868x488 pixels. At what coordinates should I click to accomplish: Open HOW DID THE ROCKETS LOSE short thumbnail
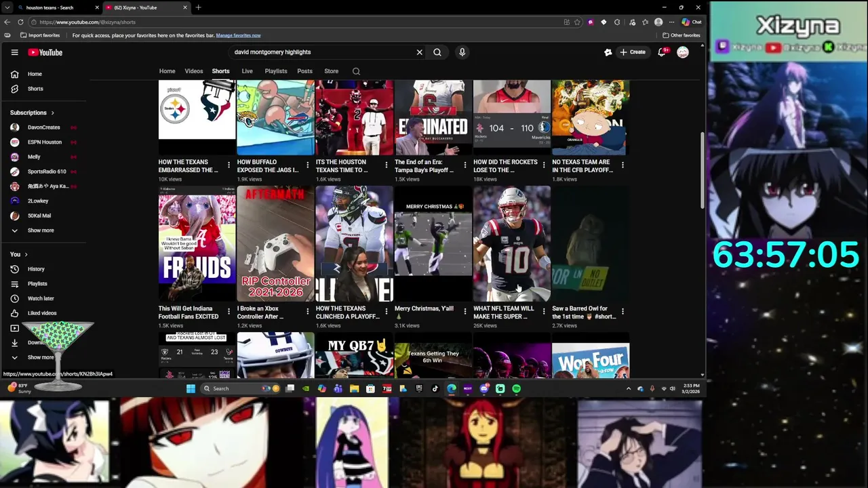click(512, 118)
